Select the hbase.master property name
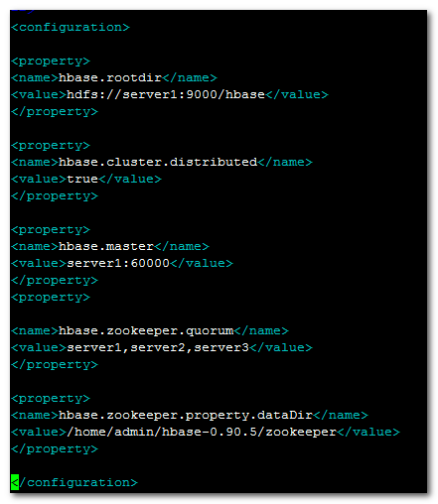438x504 pixels. (106, 246)
